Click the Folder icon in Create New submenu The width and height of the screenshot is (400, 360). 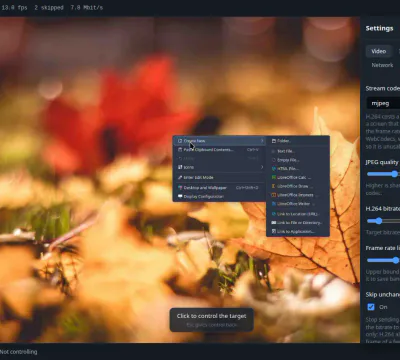point(274,141)
